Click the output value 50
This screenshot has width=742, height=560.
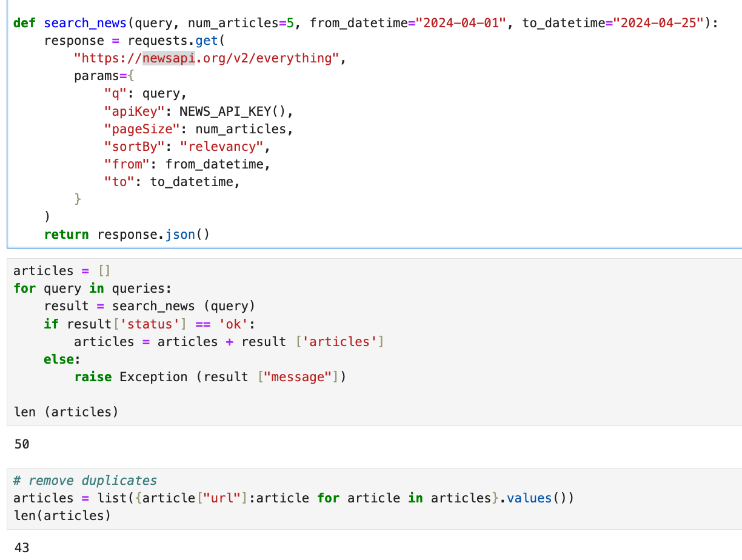(21, 444)
